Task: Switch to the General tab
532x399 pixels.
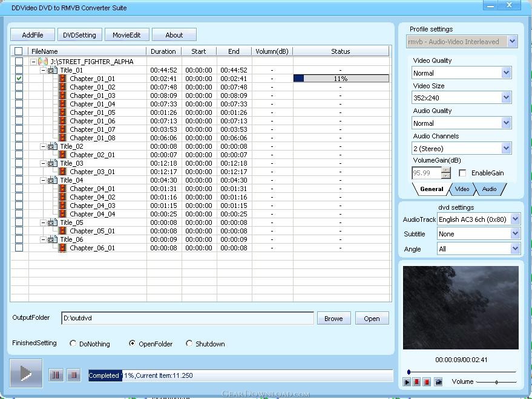Action: coord(432,189)
